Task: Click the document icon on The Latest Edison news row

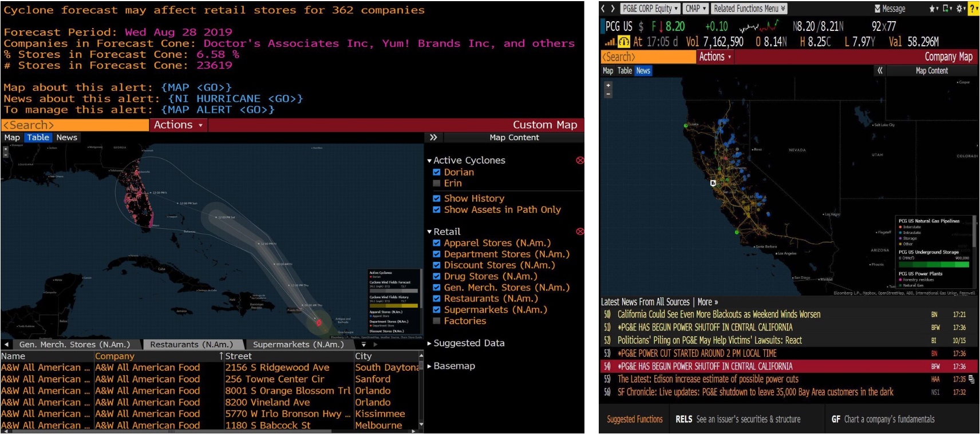Action: [971, 379]
